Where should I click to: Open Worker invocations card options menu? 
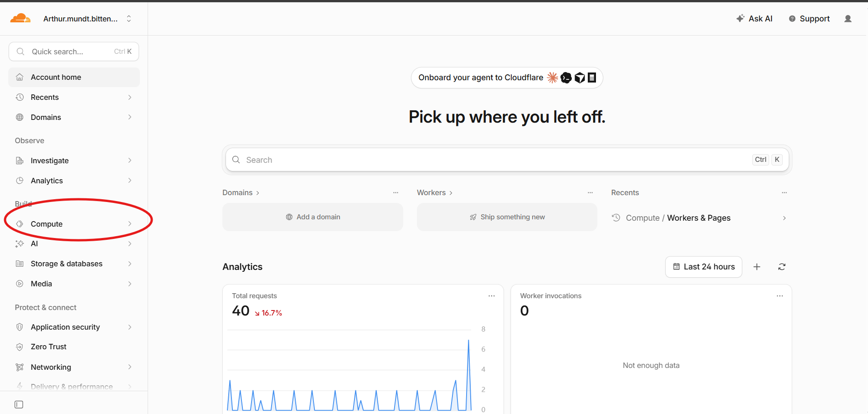(780, 296)
